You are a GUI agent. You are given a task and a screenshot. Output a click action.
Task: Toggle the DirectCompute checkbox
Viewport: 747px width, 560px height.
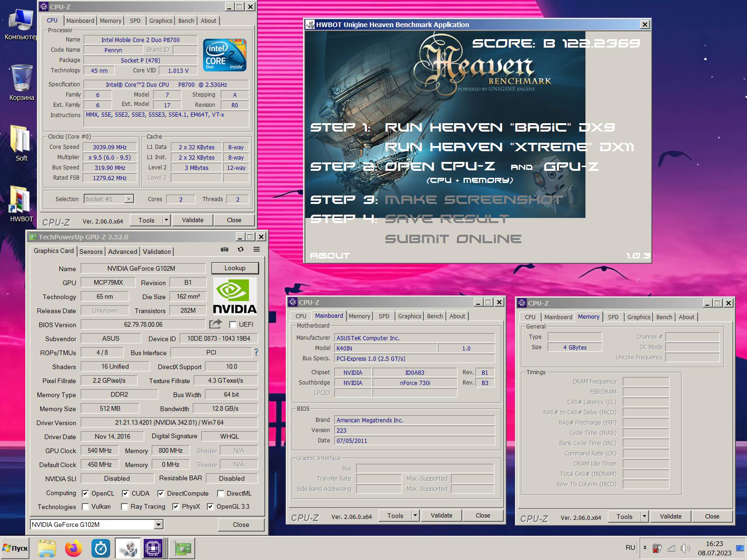click(x=161, y=493)
